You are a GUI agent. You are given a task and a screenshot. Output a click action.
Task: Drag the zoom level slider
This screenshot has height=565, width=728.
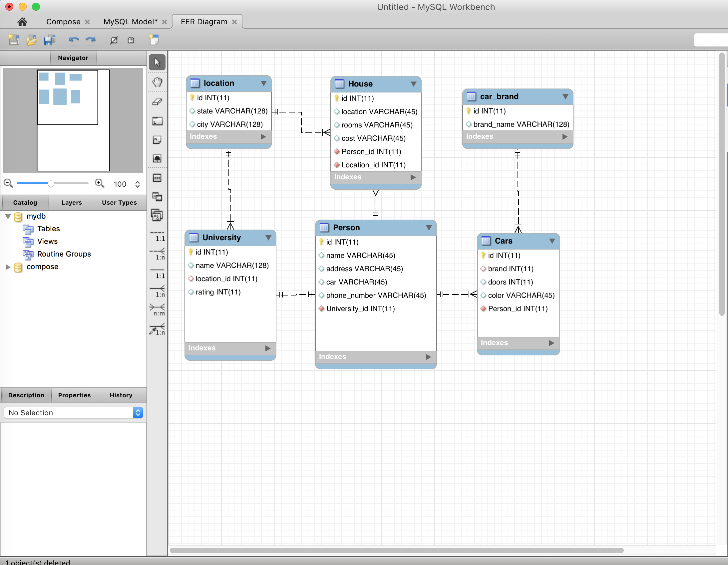point(53,184)
